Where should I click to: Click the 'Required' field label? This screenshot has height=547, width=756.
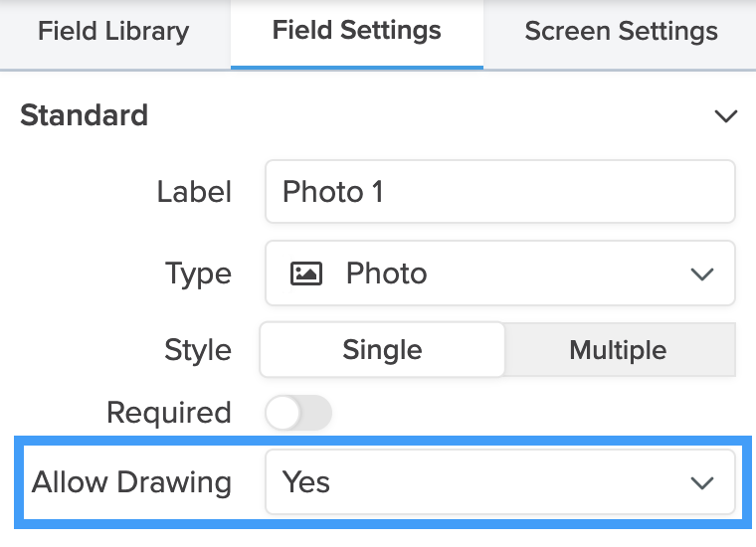point(169,413)
